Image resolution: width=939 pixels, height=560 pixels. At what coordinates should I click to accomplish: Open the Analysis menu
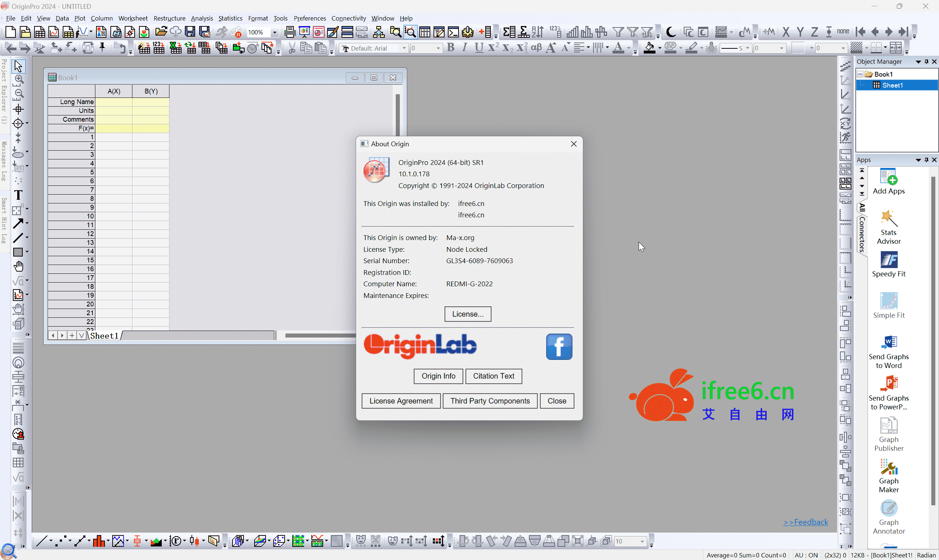pos(202,18)
